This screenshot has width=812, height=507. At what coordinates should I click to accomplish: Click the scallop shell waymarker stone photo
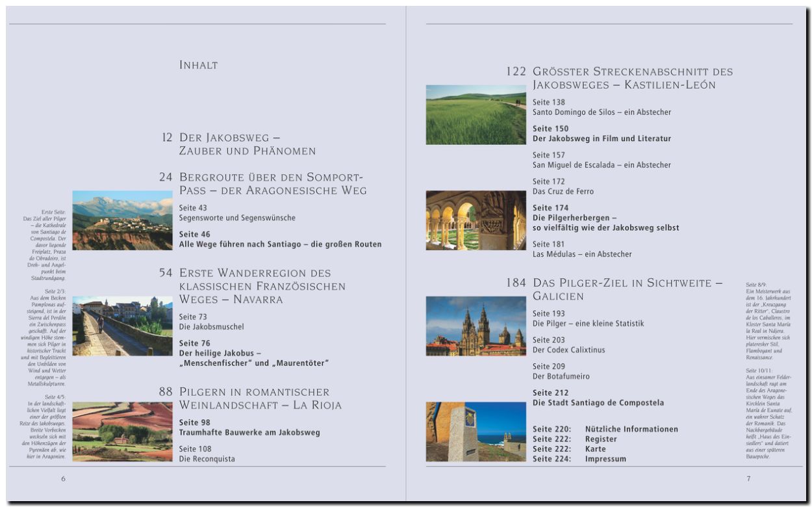(x=476, y=432)
